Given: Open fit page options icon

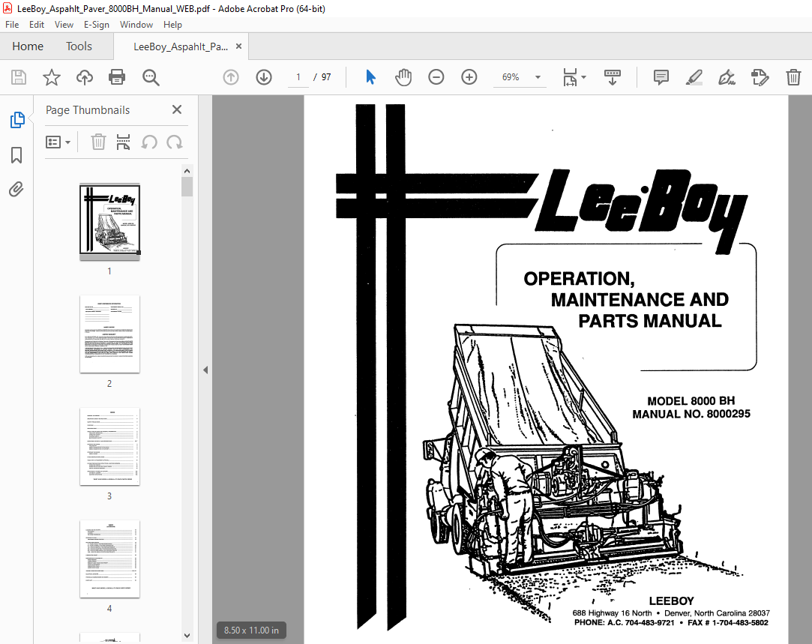Looking at the screenshot, I should tap(574, 78).
